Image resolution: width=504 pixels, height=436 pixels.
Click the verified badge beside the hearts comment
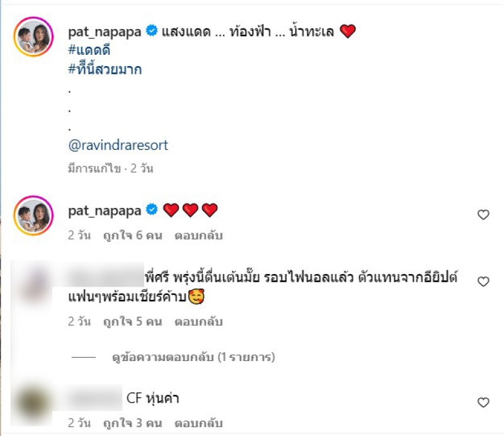pyautogui.click(x=152, y=210)
